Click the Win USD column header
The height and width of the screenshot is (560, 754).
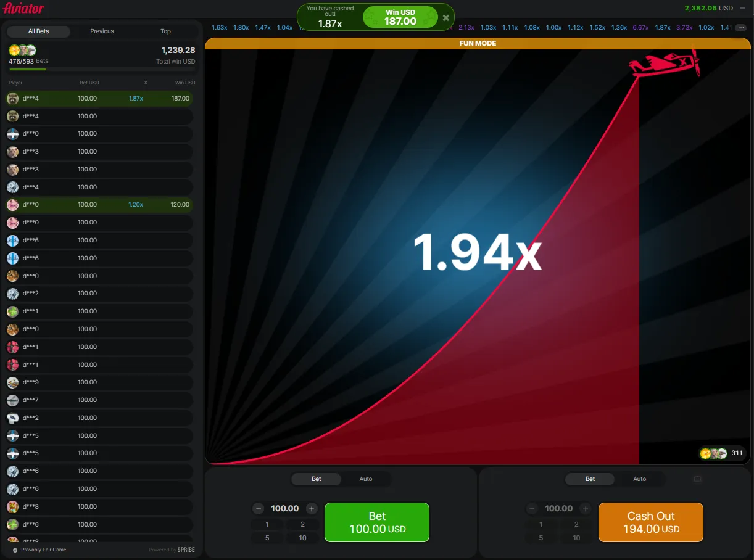click(185, 83)
